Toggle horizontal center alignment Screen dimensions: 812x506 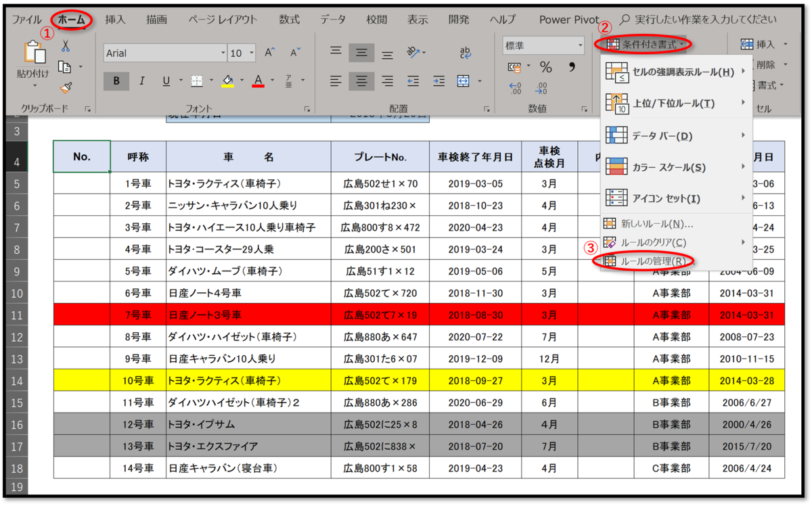(x=361, y=81)
